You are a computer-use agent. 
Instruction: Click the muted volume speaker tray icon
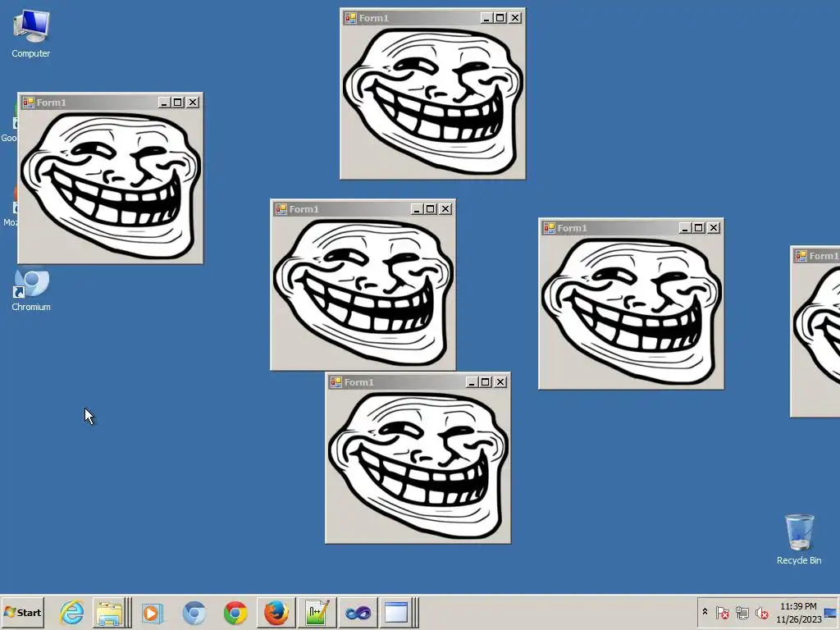pyautogui.click(x=761, y=612)
